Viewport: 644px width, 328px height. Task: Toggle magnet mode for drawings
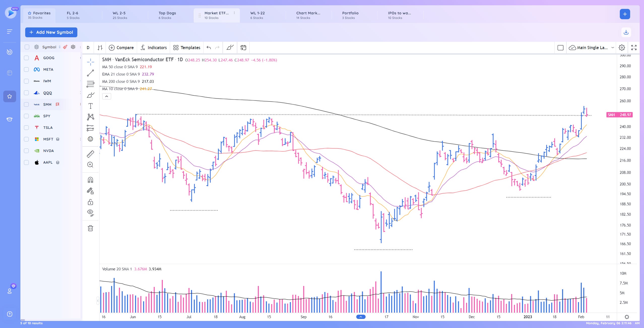[90, 180]
